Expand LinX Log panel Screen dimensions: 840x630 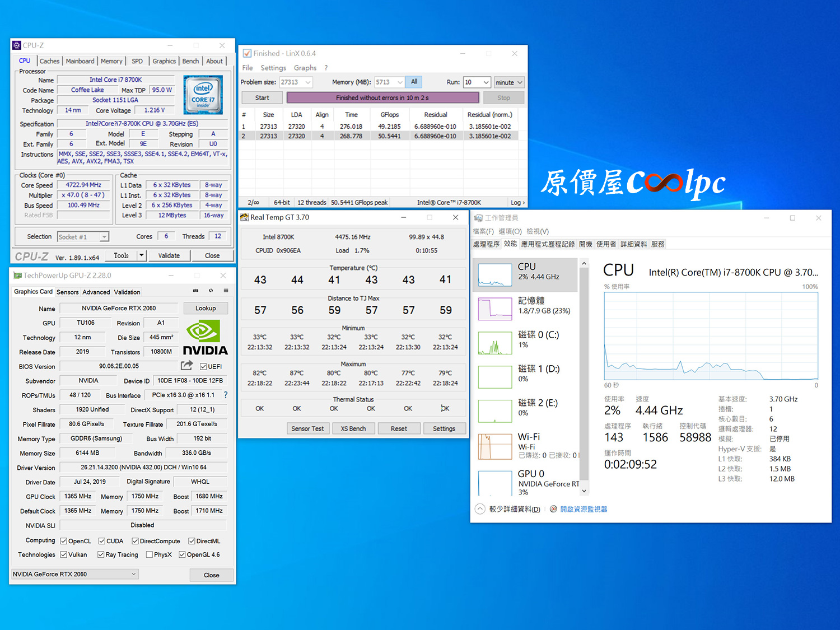(x=517, y=203)
